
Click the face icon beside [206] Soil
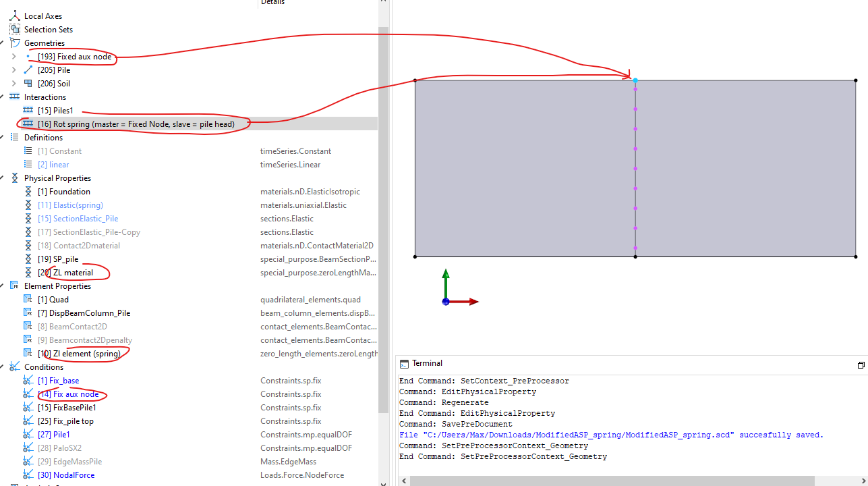point(28,83)
